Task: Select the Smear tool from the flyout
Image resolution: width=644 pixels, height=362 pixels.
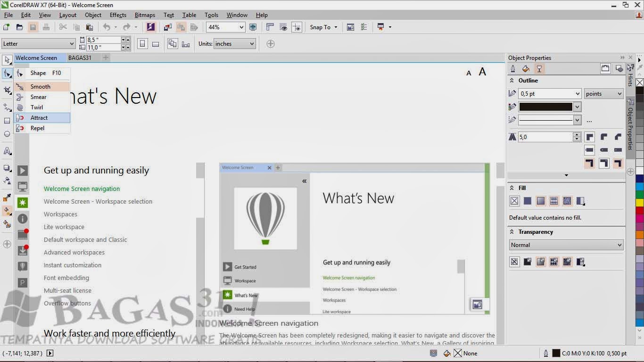Action: [38, 97]
